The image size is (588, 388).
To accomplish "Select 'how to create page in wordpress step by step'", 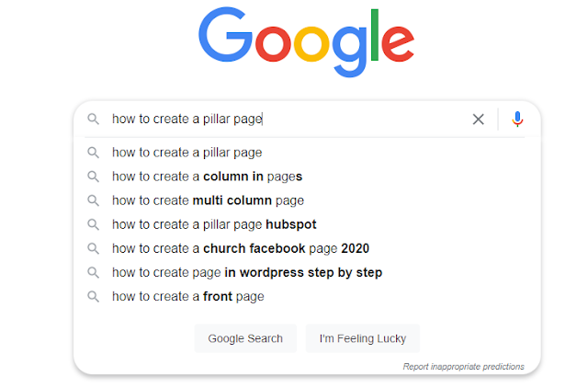I will tap(247, 272).
